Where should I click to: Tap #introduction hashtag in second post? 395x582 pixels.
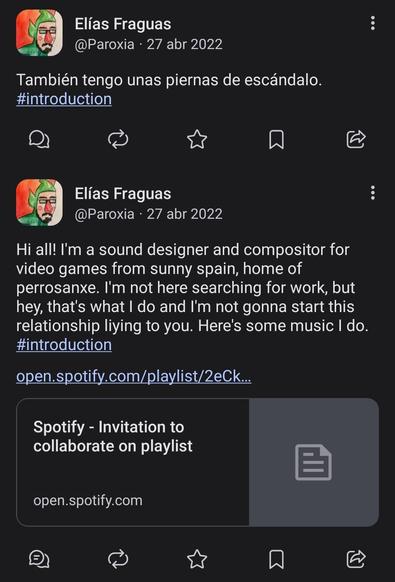point(64,345)
